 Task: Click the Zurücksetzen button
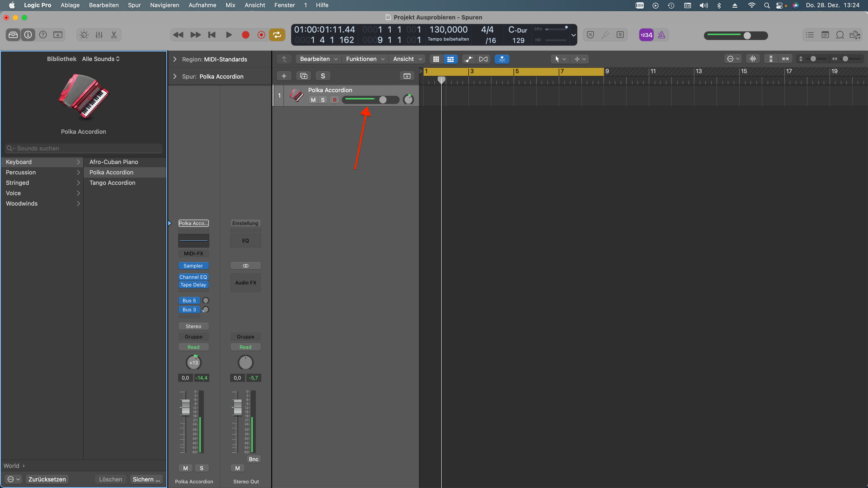[47, 479]
